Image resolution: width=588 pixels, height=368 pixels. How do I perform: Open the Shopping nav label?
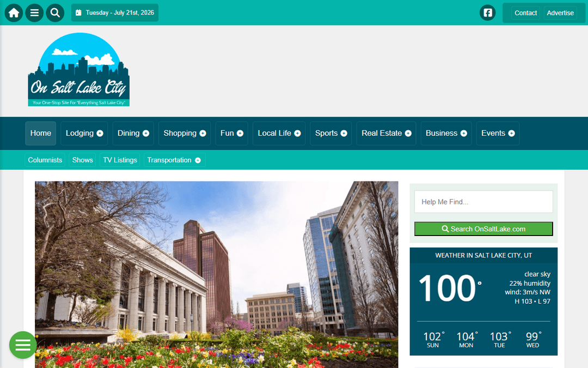pyautogui.click(x=180, y=134)
